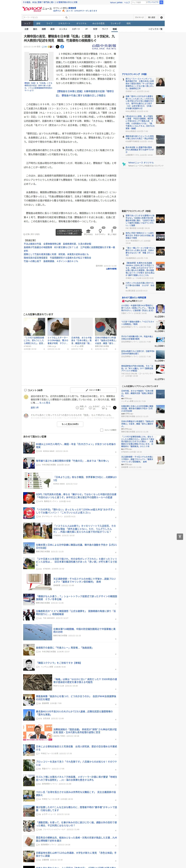Select the 国際 category
The width and height of the screenshot is (186, 868).
(44, 29)
